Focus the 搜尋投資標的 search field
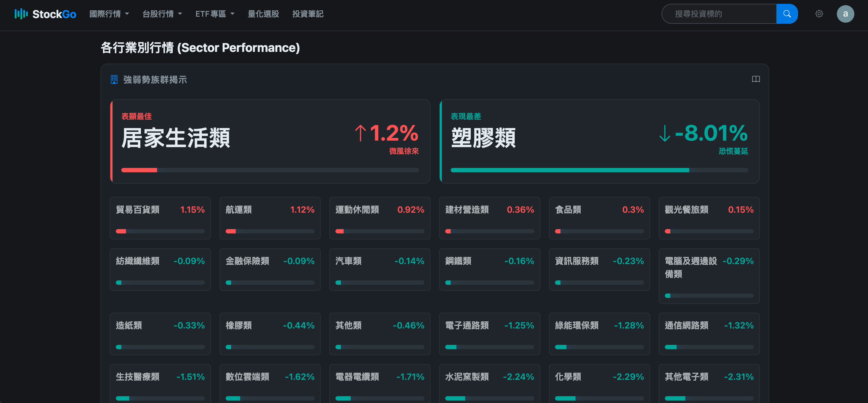Image resolution: width=868 pixels, height=403 pixels. coord(719,14)
